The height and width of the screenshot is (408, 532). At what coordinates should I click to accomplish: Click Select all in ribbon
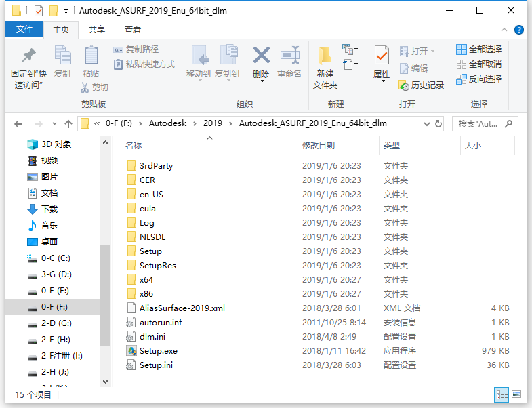(478, 49)
